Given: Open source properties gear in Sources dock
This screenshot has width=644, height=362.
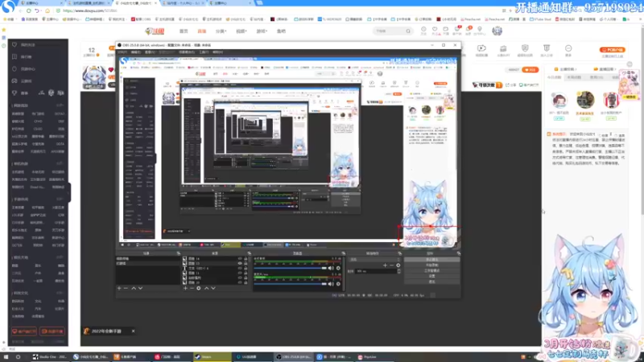Looking at the screenshot, I should 199,289.
